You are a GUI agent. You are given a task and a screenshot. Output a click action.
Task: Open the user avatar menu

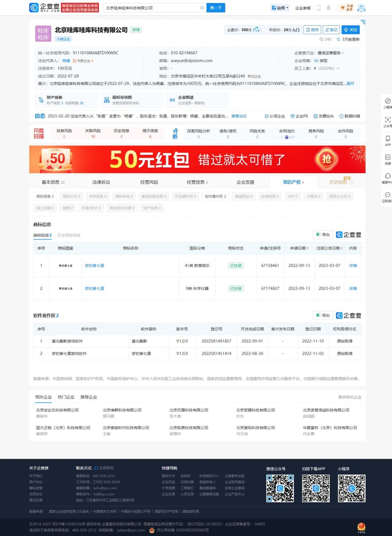(x=361, y=8)
